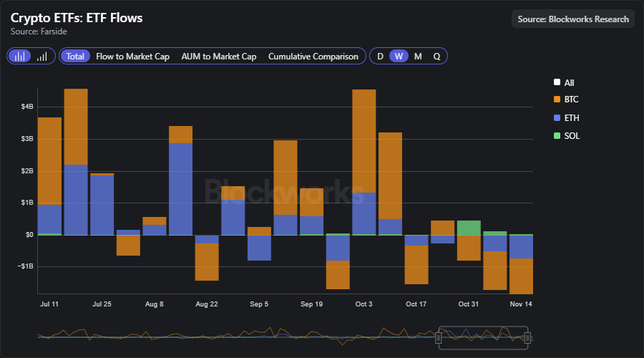Select the Total view tab
644x358 pixels.
tap(76, 56)
